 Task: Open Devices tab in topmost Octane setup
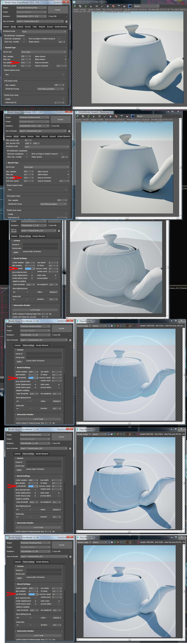point(28,27)
